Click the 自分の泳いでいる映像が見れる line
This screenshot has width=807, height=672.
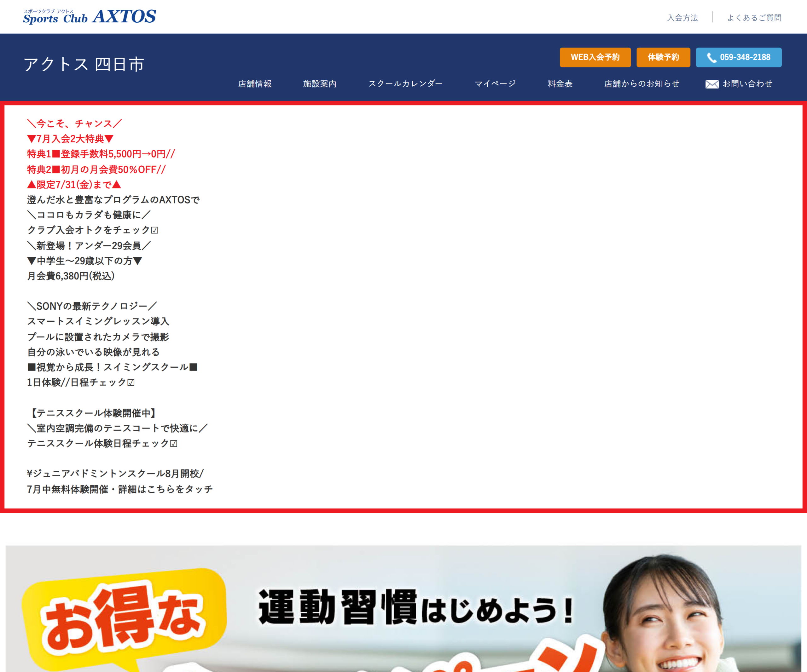(93, 352)
